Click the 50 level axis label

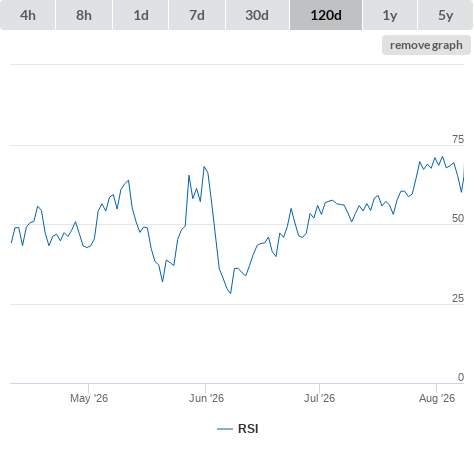click(x=458, y=218)
